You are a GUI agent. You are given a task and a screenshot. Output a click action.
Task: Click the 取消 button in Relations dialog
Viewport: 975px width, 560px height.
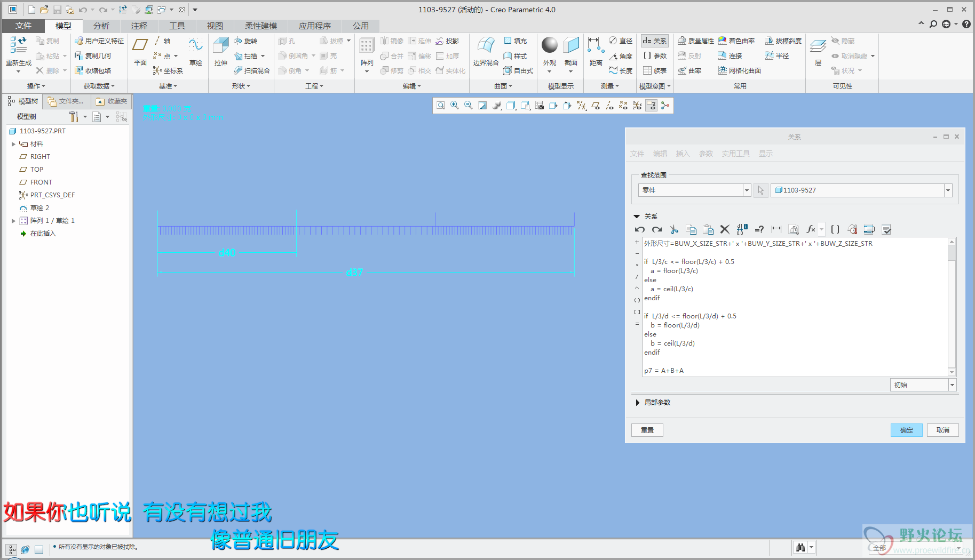[x=943, y=430]
